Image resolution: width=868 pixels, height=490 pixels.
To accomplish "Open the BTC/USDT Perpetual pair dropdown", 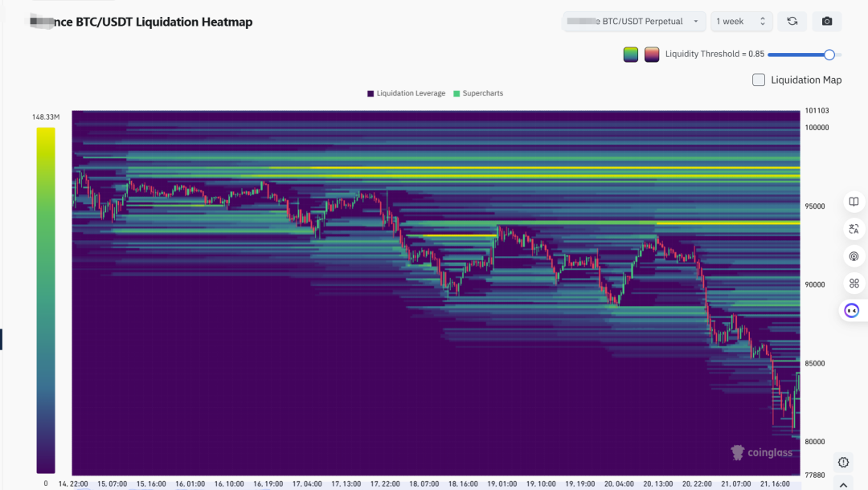I will pos(634,22).
